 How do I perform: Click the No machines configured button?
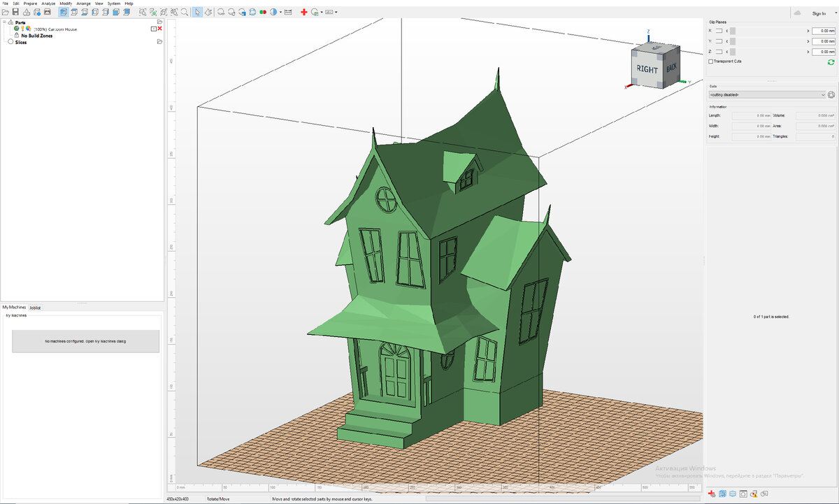tap(85, 341)
